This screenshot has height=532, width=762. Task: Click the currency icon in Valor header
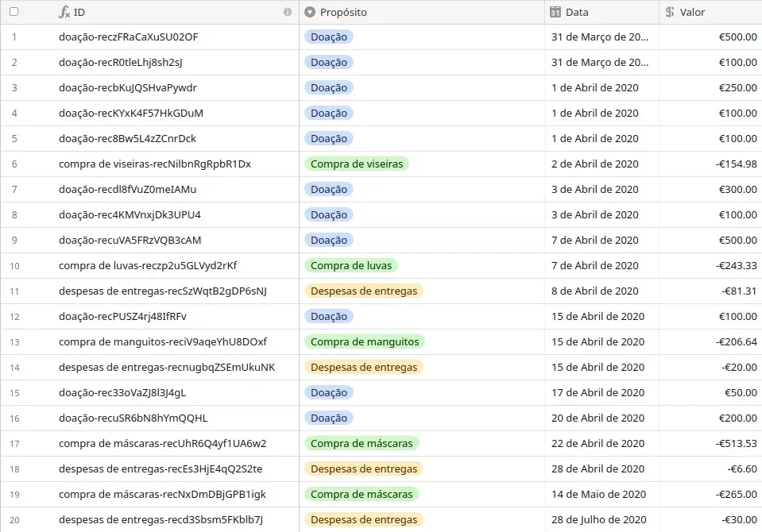[x=670, y=12]
